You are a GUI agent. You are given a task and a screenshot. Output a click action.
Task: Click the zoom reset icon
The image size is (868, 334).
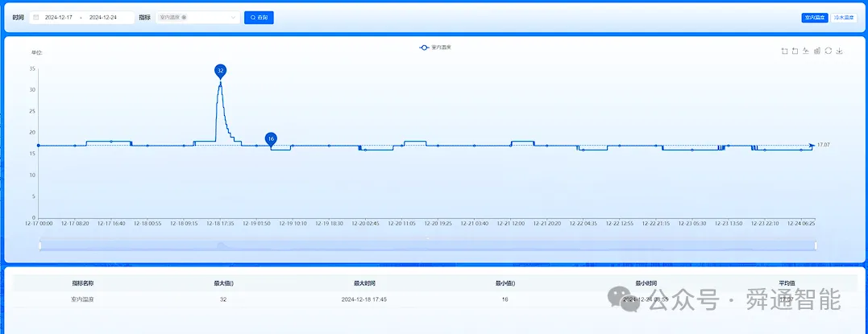coord(795,51)
